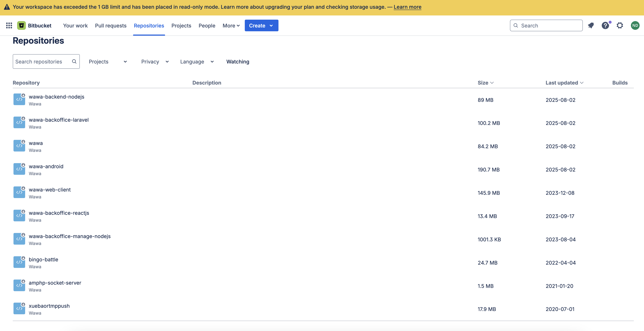The width and height of the screenshot is (644, 331).
Task: Click Wawa project under xuebaortmppush
Action: pyautogui.click(x=35, y=313)
